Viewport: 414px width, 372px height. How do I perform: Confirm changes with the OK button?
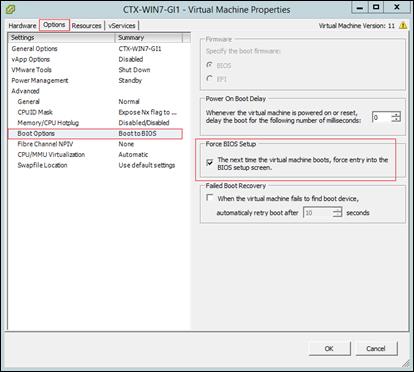pos(329,348)
